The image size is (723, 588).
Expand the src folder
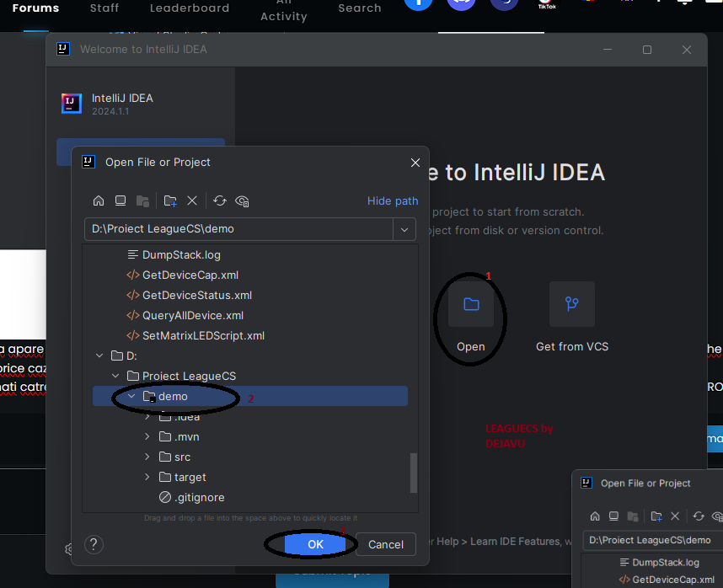(x=147, y=457)
